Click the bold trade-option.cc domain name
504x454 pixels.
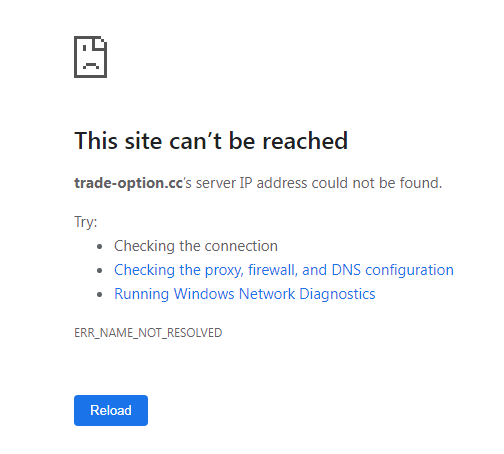[x=128, y=183]
